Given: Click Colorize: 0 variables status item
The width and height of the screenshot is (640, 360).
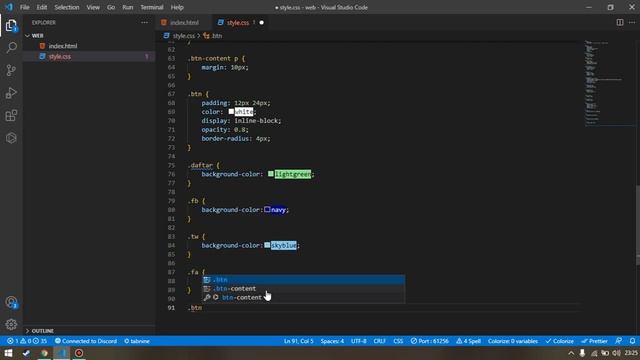Looking at the screenshot, I should [513, 341].
